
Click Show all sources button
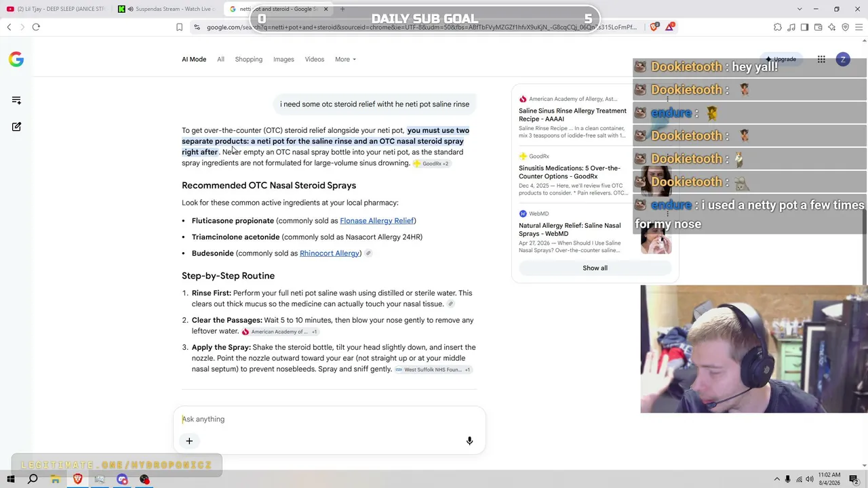coord(595,268)
